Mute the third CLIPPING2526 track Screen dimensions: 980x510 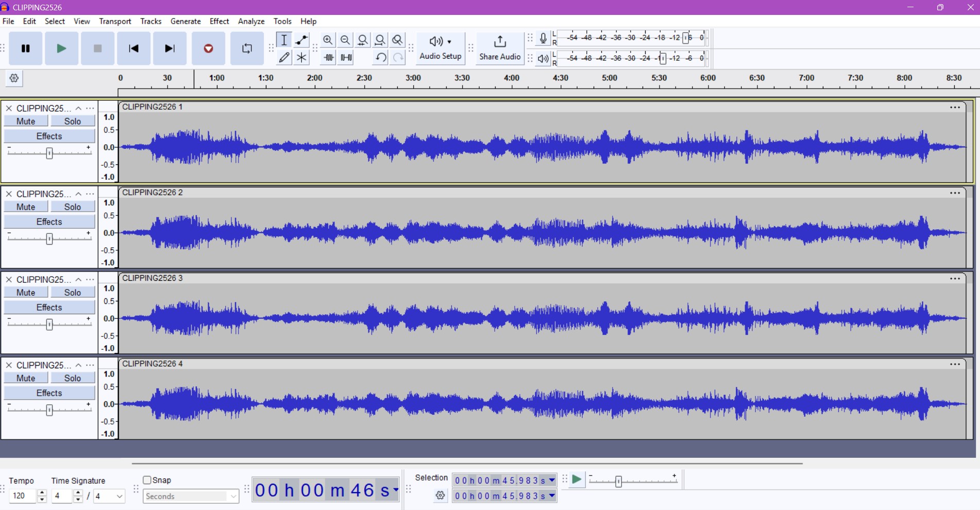pos(26,292)
